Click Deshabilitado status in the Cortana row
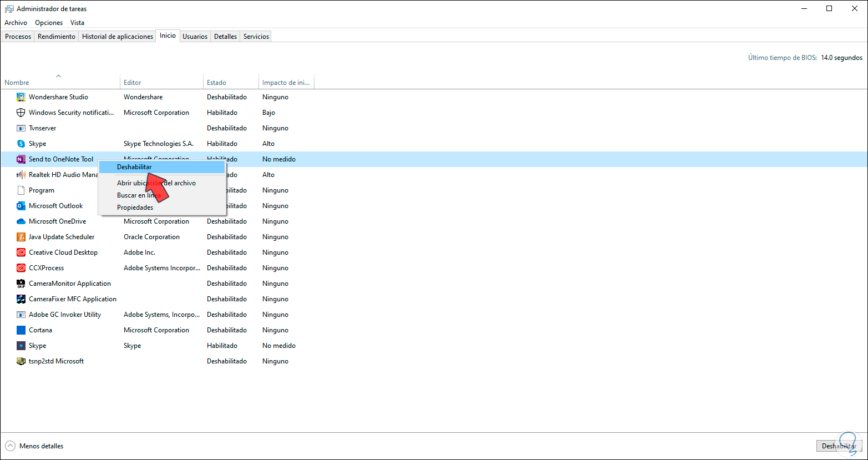Screen dimensions: 868x460 227,330
